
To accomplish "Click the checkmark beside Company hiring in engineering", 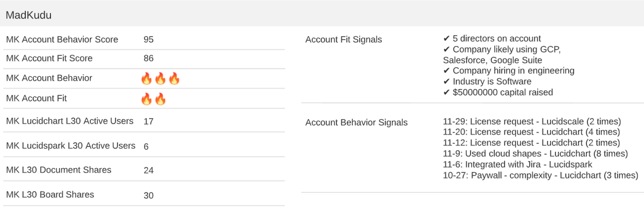I will click(446, 71).
